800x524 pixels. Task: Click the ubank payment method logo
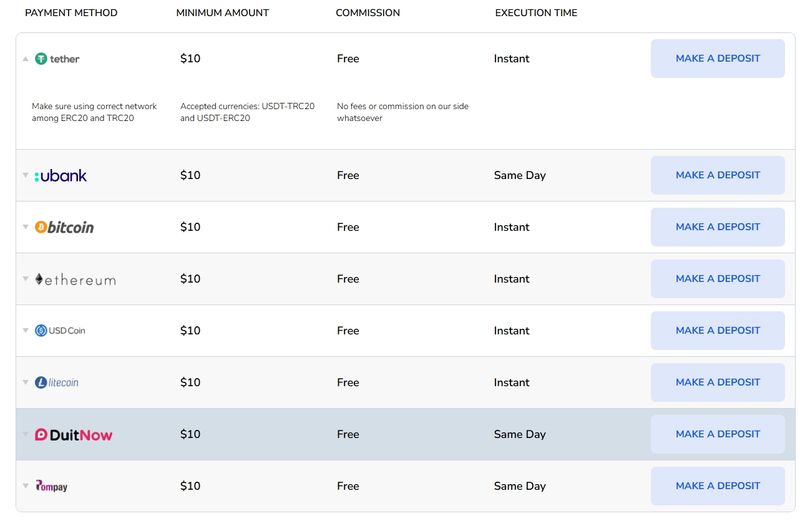click(60, 176)
